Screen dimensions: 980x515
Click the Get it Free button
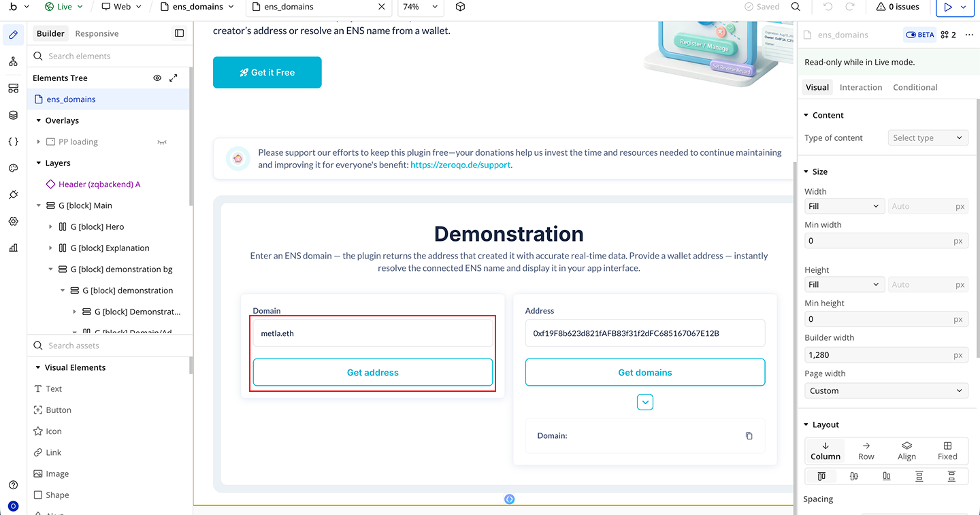267,72
